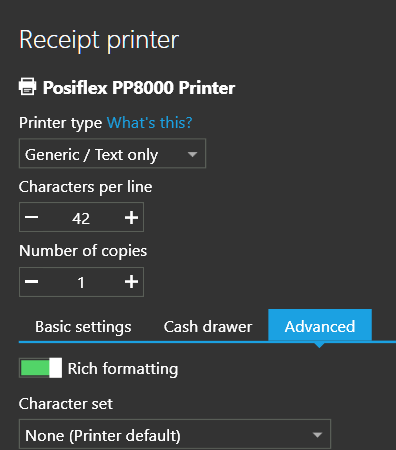Click the Character set label
The height and width of the screenshot is (450, 396).
(66, 404)
